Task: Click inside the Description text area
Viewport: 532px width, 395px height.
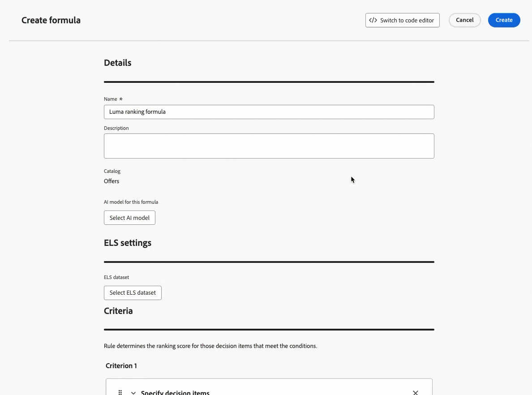Action: [x=269, y=146]
